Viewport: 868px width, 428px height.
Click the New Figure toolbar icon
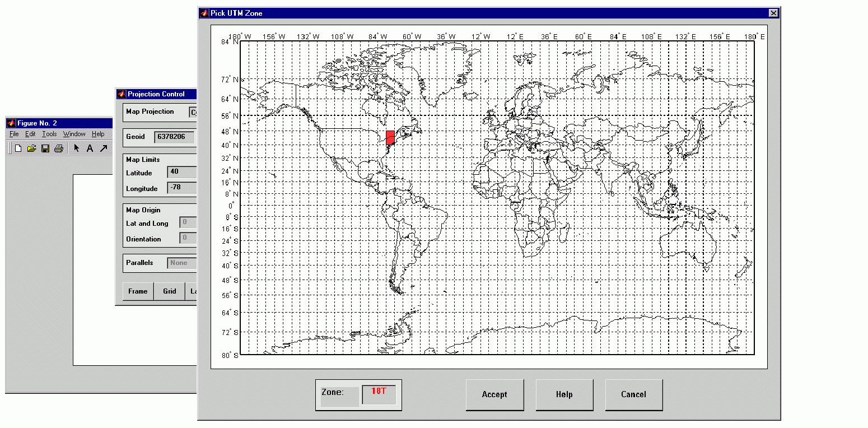18,148
